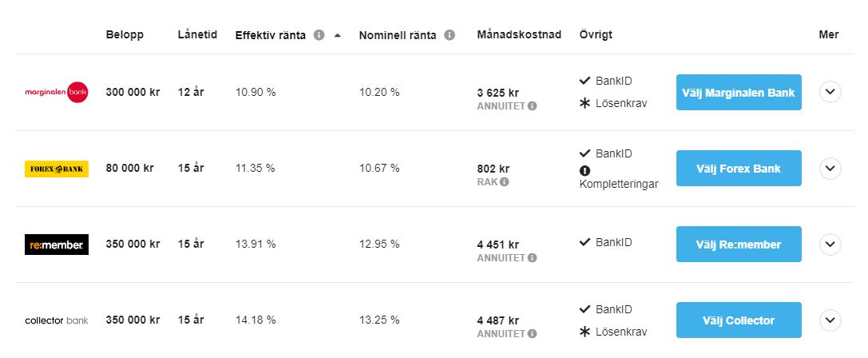This screenshot has width=868, height=358.
Task: Click the Månadskostnad column header
Action: click(x=519, y=34)
